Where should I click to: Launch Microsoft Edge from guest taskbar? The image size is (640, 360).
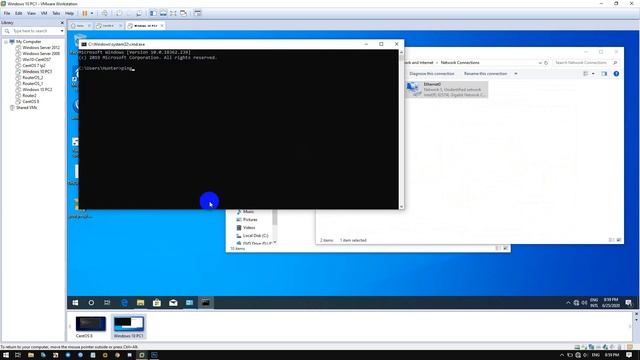coord(124,303)
